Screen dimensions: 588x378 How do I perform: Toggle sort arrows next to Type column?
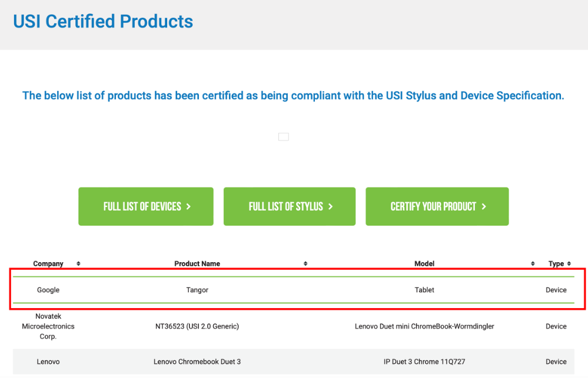click(569, 264)
